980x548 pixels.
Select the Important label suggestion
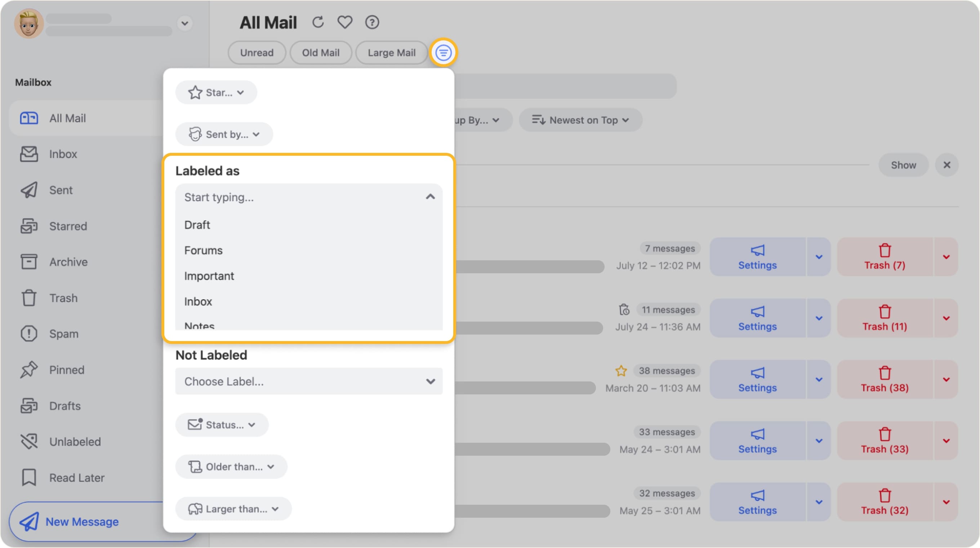click(209, 275)
